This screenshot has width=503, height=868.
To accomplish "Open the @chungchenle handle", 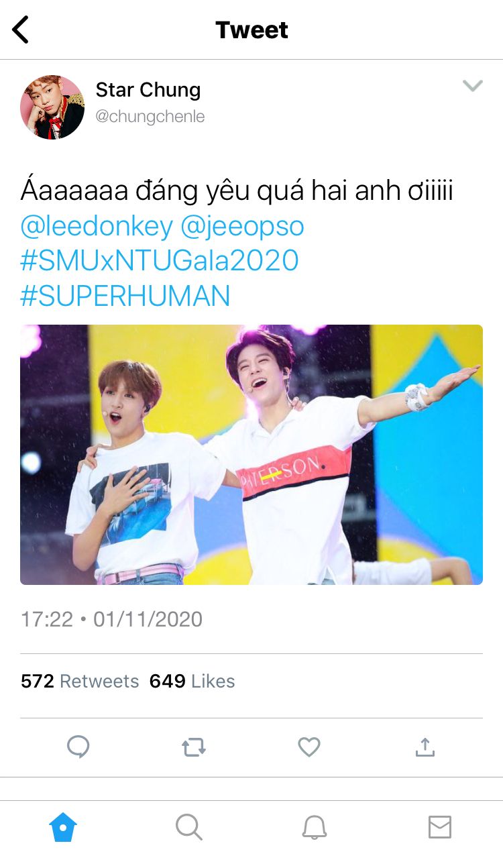I will (150, 117).
